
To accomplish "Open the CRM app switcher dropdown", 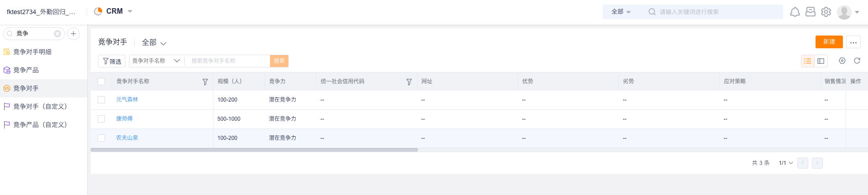I will 113,11.
